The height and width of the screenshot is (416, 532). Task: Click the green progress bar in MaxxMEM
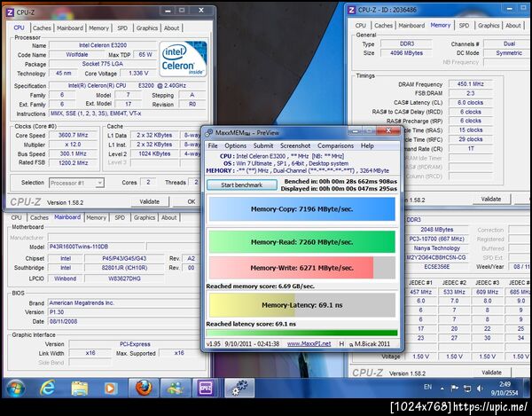(301, 333)
